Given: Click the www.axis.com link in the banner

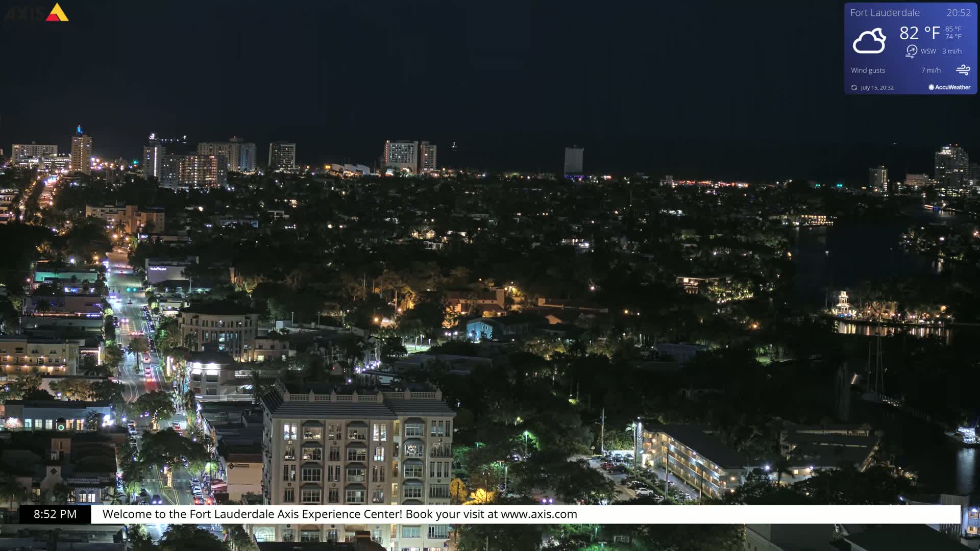Looking at the screenshot, I should 538,514.
